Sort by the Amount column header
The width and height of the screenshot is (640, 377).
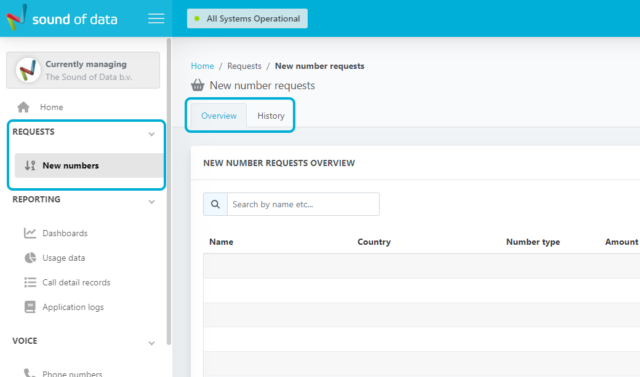coord(621,242)
